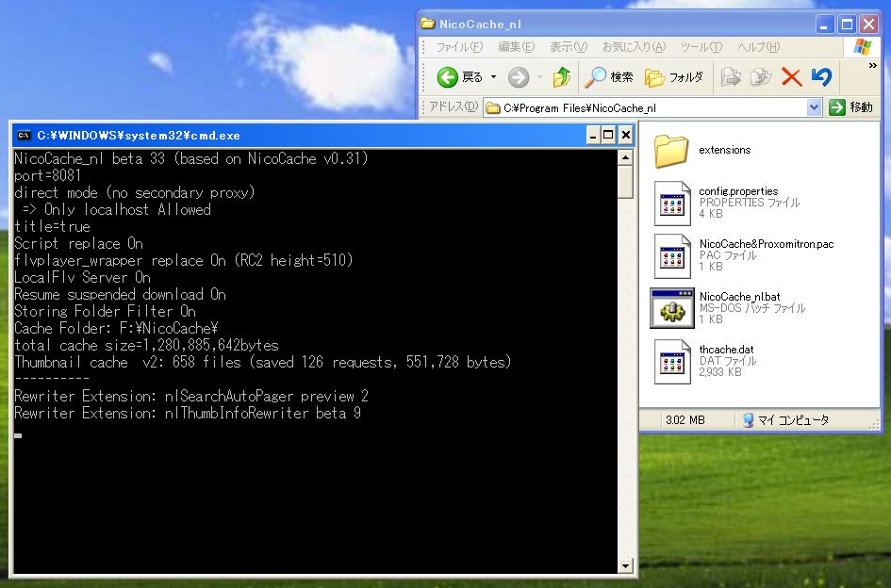Click the NicoCache&Proxomitron.pac file name

(x=767, y=244)
